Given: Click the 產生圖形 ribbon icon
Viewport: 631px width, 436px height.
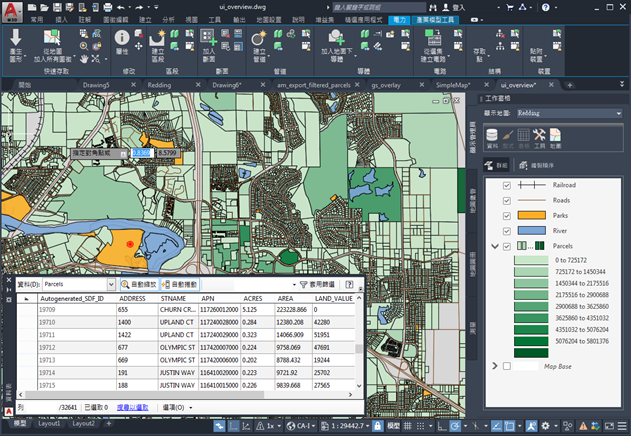Looking at the screenshot, I should [15, 42].
